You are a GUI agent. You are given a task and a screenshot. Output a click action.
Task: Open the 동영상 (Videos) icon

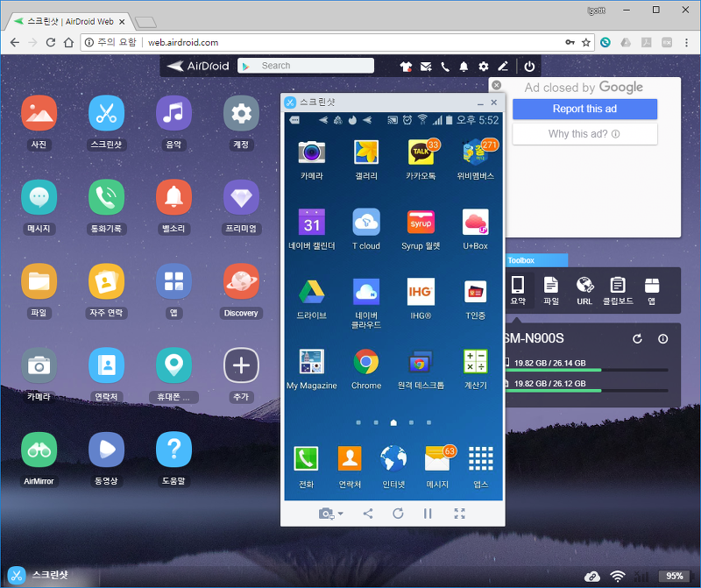(x=106, y=450)
